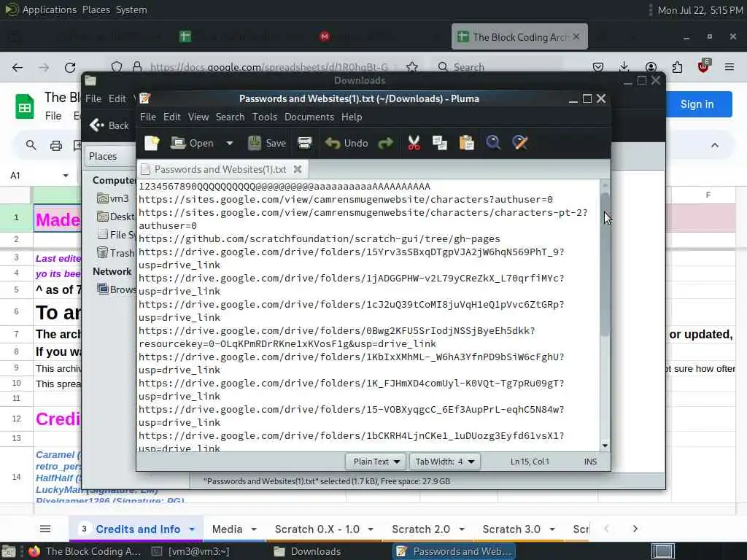
Task: Open Pluma Tools menu
Action: (264, 117)
